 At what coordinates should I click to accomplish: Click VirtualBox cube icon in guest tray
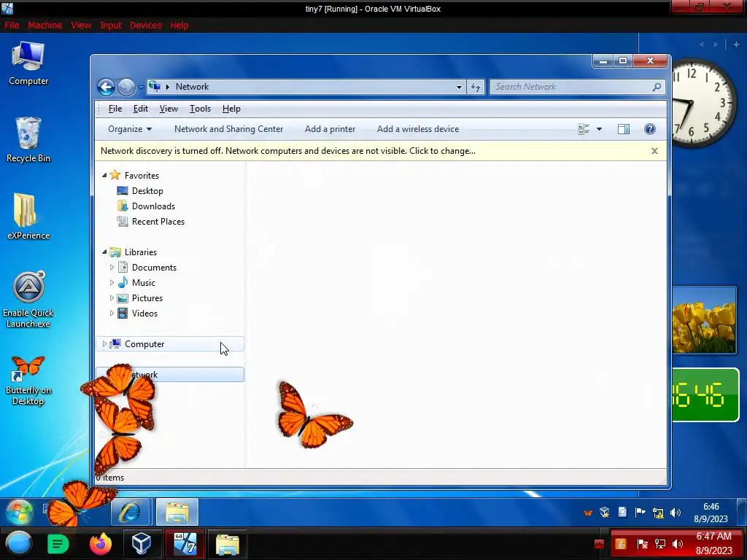click(605, 513)
